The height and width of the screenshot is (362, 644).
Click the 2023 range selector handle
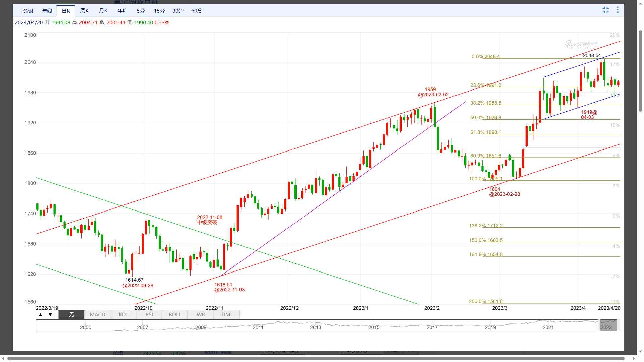pos(608,325)
